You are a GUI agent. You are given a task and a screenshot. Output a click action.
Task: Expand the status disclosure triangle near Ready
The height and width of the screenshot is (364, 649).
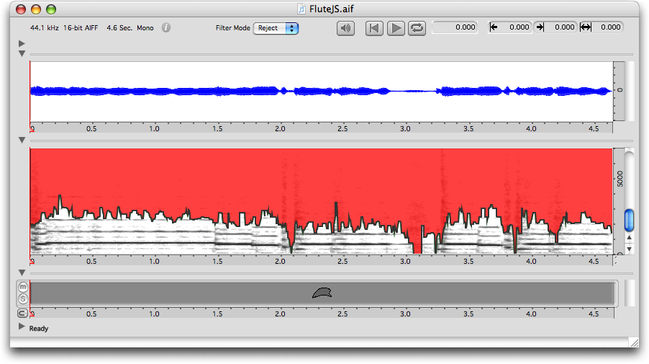point(22,327)
